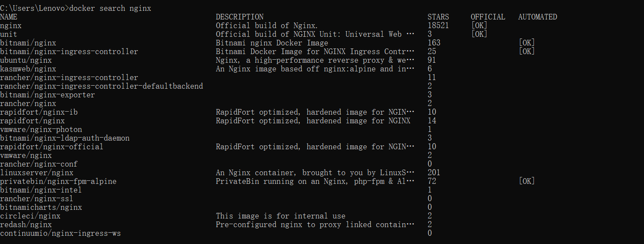Click the linuxserver/nginx image name
Viewport: 644px width, 244px height.
[37, 173]
